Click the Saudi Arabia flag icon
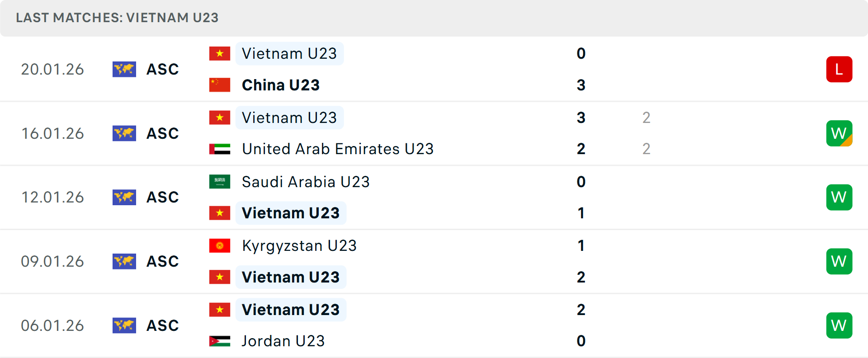The width and height of the screenshot is (868, 358). point(220,182)
